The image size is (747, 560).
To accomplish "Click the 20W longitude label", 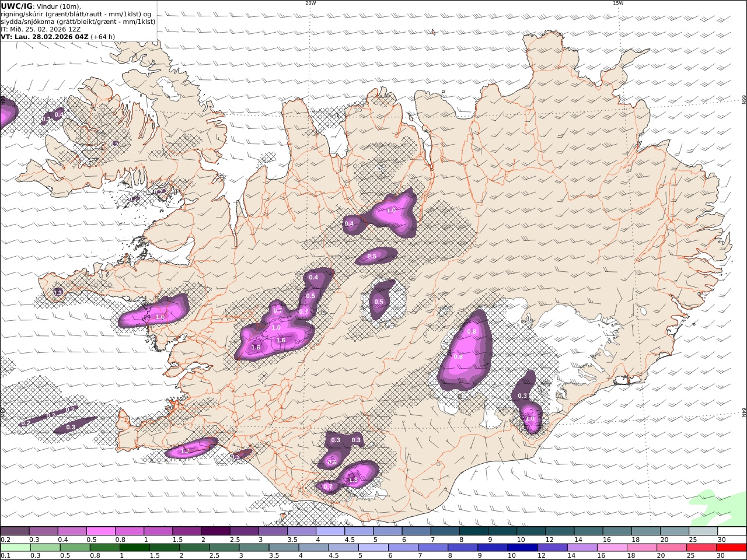I will point(310,3).
